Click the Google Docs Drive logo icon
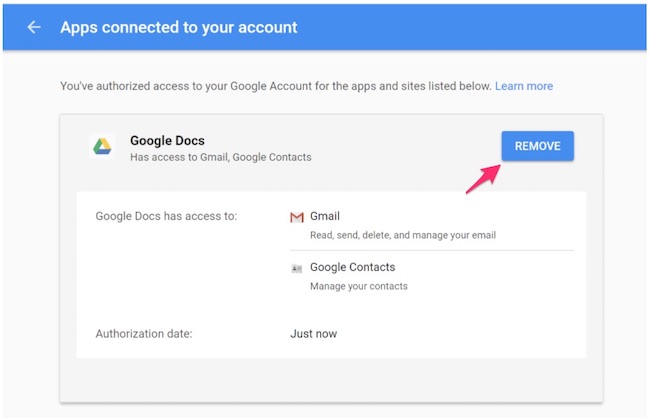 (x=102, y=147)
